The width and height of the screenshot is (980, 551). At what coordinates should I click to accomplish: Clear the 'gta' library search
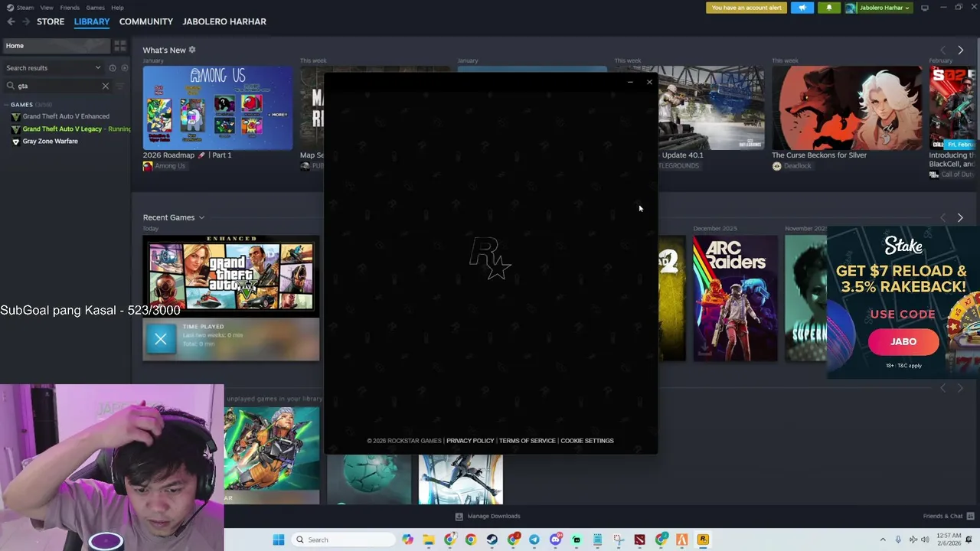click(106, 86)
